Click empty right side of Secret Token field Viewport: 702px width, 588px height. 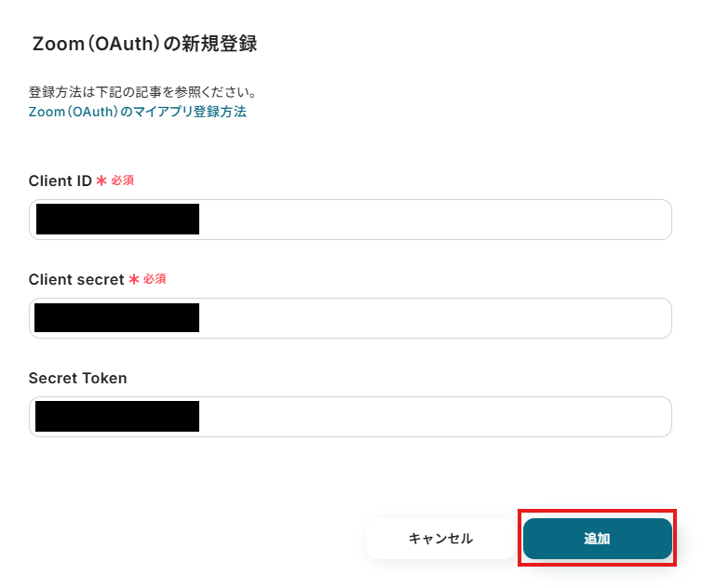[x=434, y=417]
